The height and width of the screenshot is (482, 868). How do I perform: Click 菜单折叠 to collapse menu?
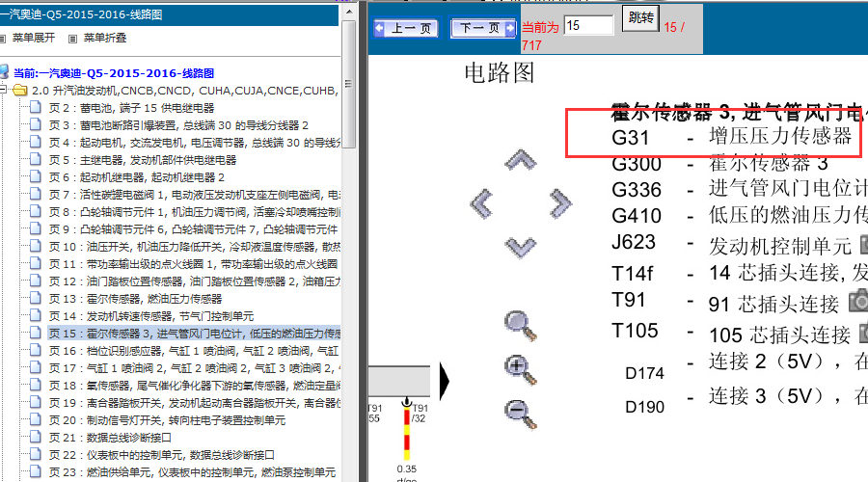click(104, 38)
